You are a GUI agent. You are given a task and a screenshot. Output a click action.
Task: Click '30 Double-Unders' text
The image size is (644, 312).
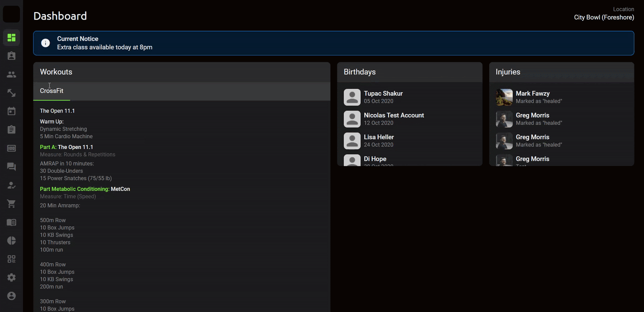[61, 171]
